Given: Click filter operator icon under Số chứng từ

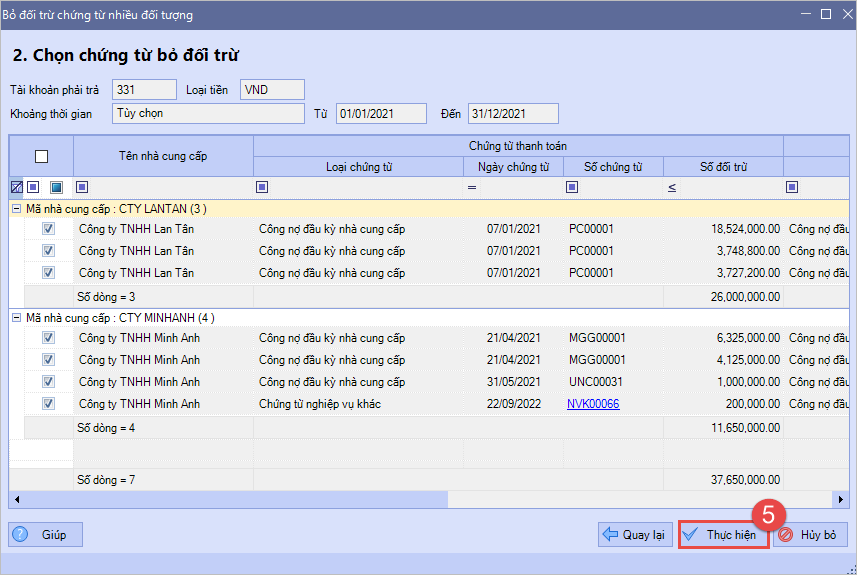Looking at the screenshot, I should coord(572,187).
